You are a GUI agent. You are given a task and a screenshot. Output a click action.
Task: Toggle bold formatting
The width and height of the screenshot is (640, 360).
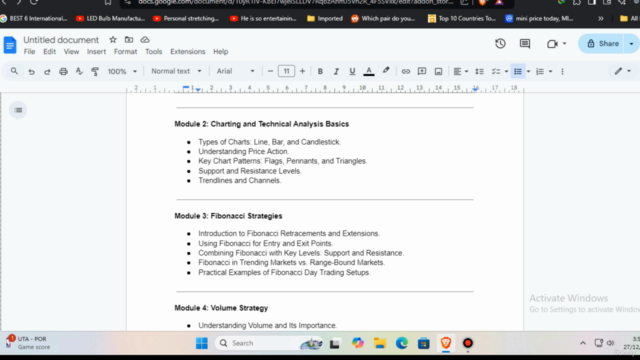tap(320, 71)
